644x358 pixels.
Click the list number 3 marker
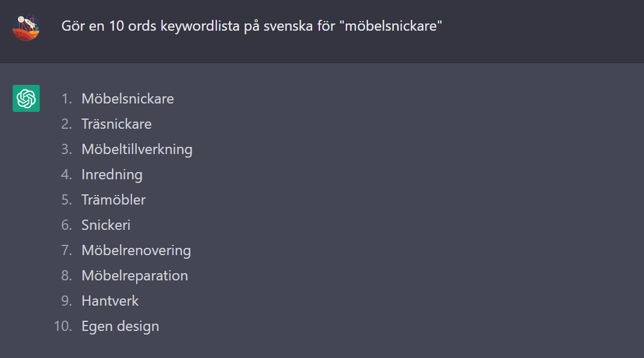point(66,149)
